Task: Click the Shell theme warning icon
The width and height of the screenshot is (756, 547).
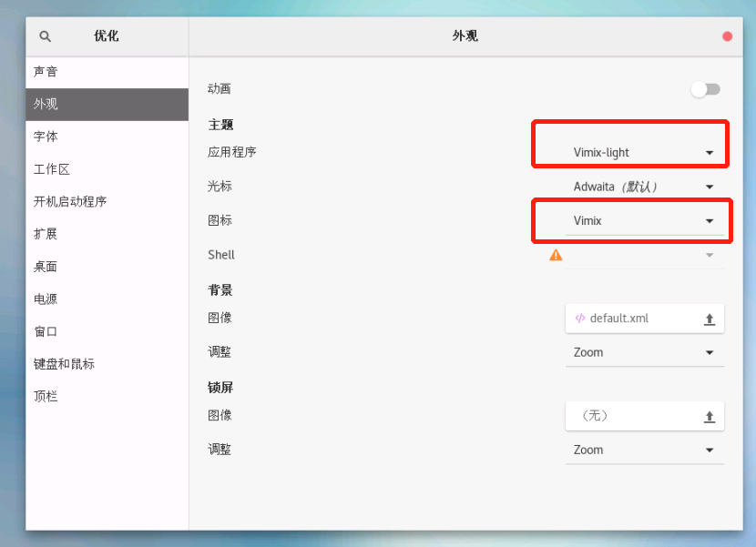Action: click(556, 255)
